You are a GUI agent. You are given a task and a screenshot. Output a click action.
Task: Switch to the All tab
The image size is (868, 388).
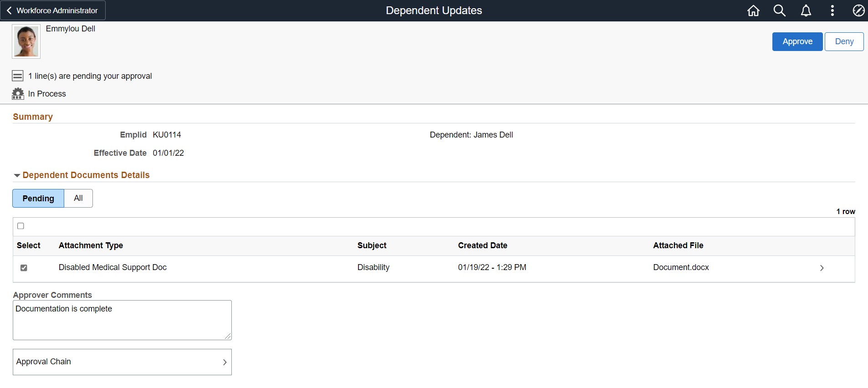click(78, 199)
